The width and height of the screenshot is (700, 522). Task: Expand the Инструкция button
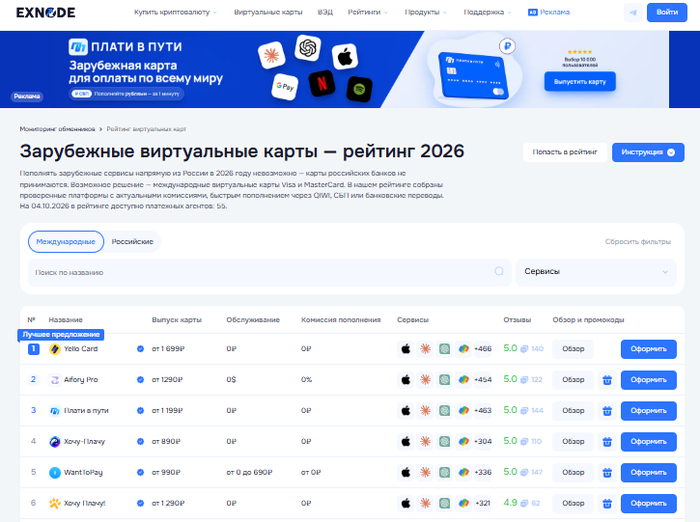(x=648, y=152)
